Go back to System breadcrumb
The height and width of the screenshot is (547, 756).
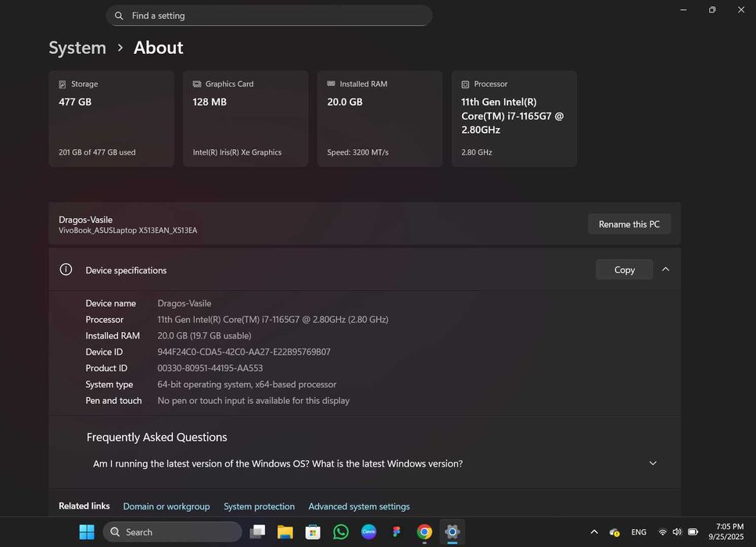77,48
